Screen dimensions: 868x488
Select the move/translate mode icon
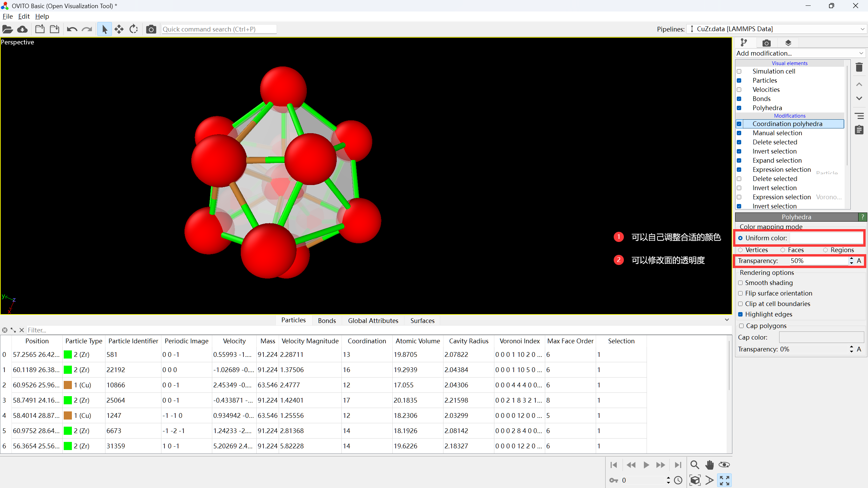click(x=119, y=29)
